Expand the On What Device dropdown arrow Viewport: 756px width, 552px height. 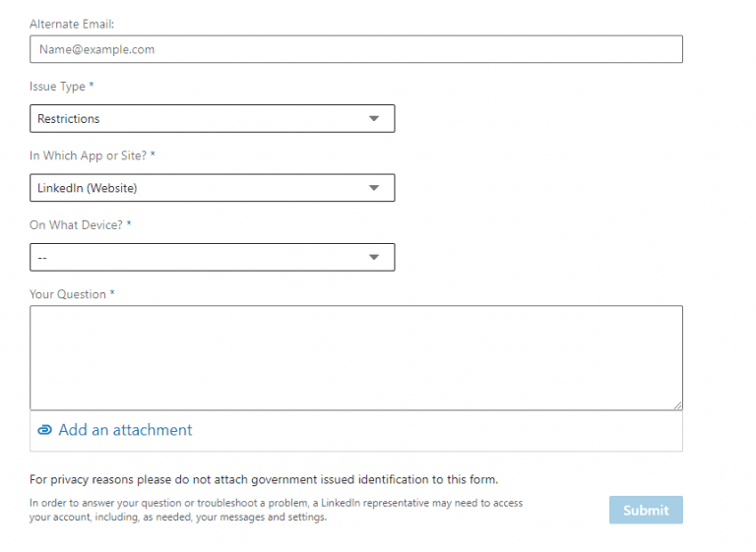pyautogui.click(x=373, y=257)
